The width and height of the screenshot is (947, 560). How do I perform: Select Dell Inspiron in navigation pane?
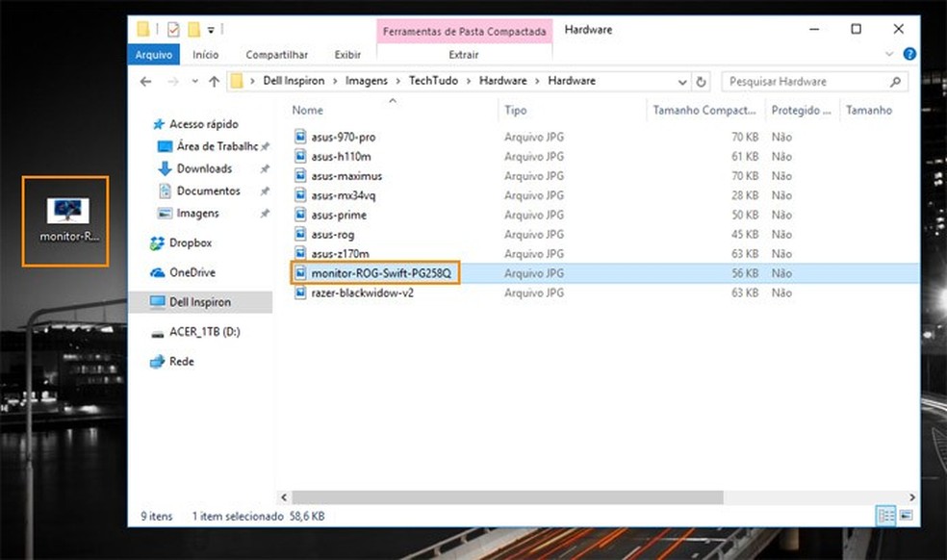[x=200, y=302]
